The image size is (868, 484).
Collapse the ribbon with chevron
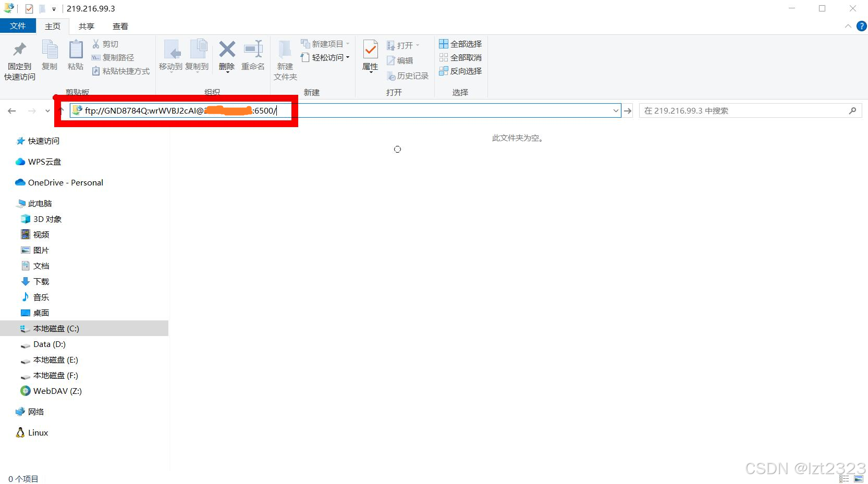coord(848,26)
